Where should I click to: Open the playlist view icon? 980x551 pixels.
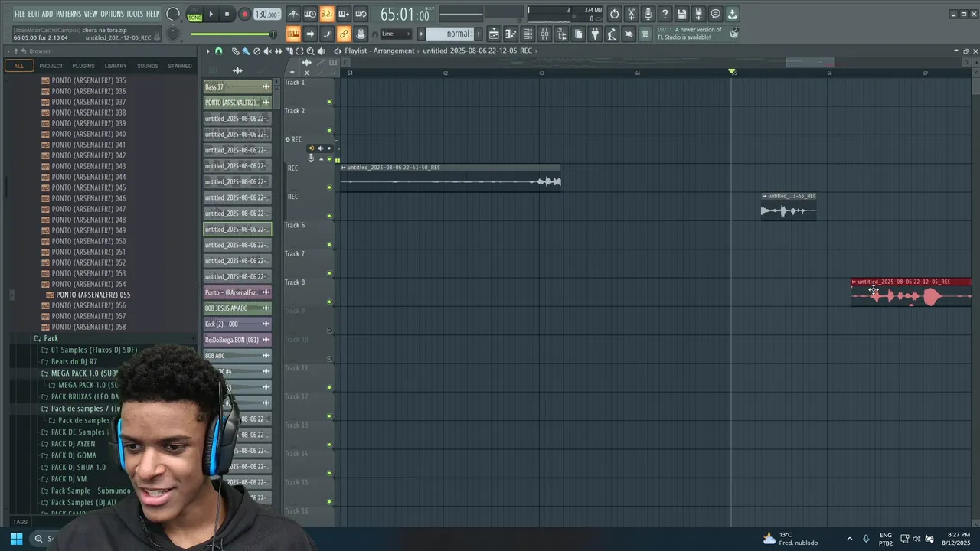tap(494, 34)
